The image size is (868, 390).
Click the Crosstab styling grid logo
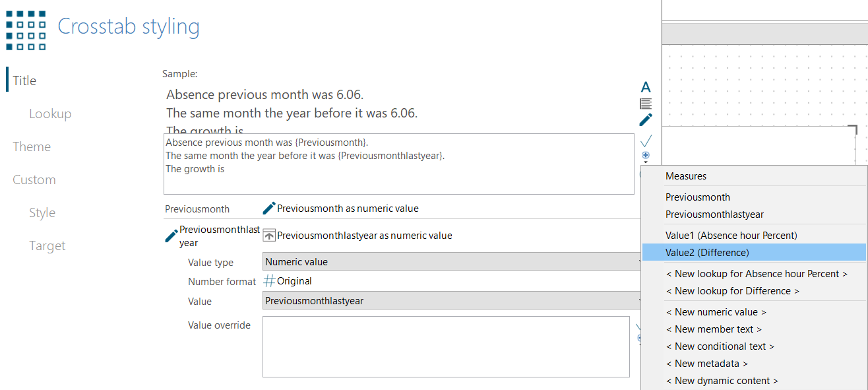pyautogui.click(x=26, y=30)
